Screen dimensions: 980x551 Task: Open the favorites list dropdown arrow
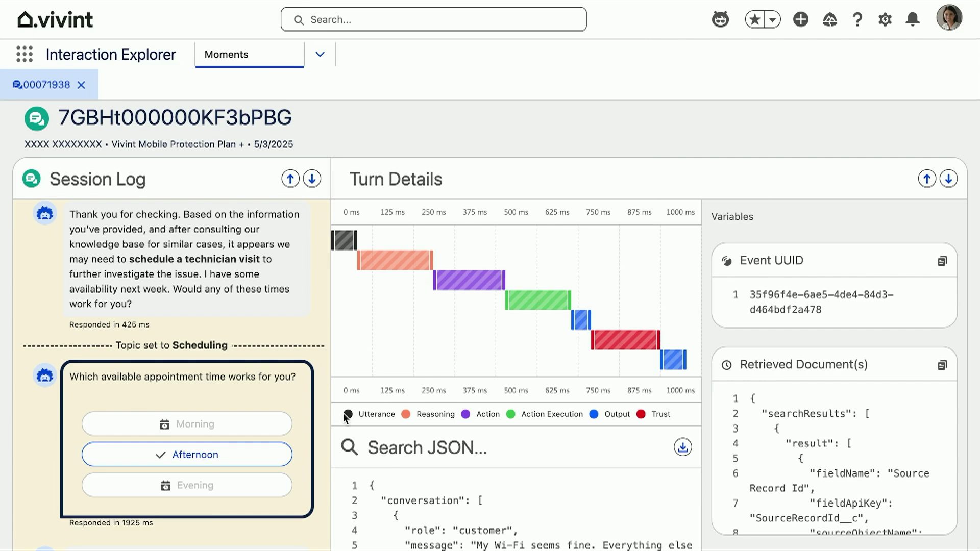pos(773,19)
